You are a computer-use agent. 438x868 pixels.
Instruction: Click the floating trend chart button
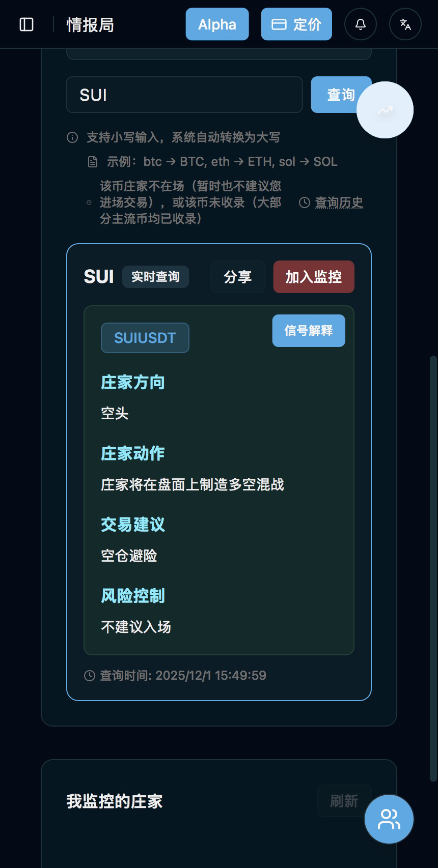[x=385, y=110]
